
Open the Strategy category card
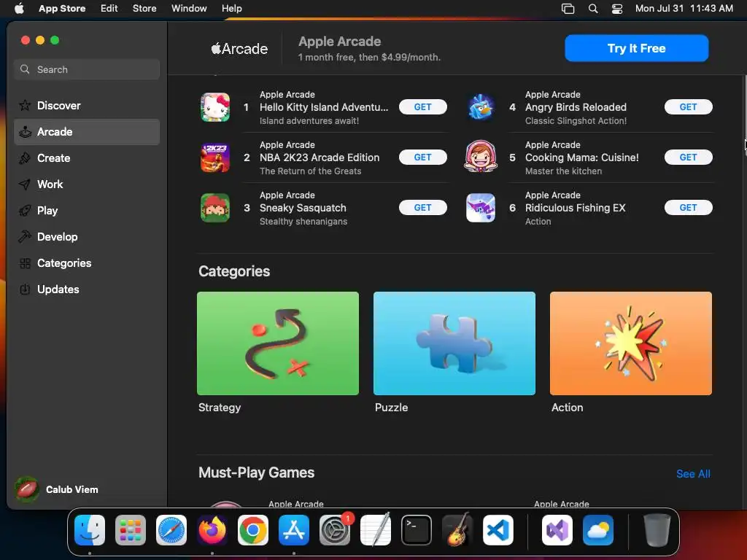[278, 343]
